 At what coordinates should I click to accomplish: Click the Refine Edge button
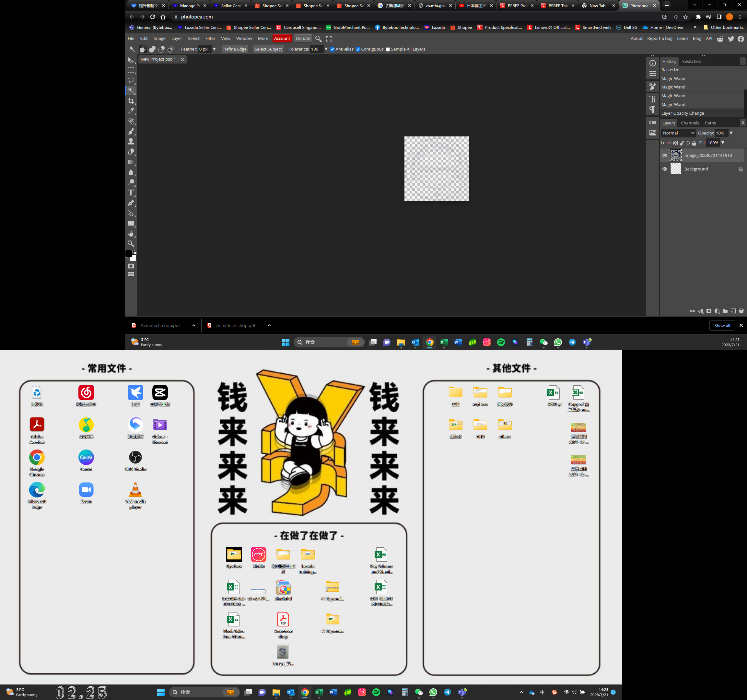pyautogui.click(x=235, y=49)
